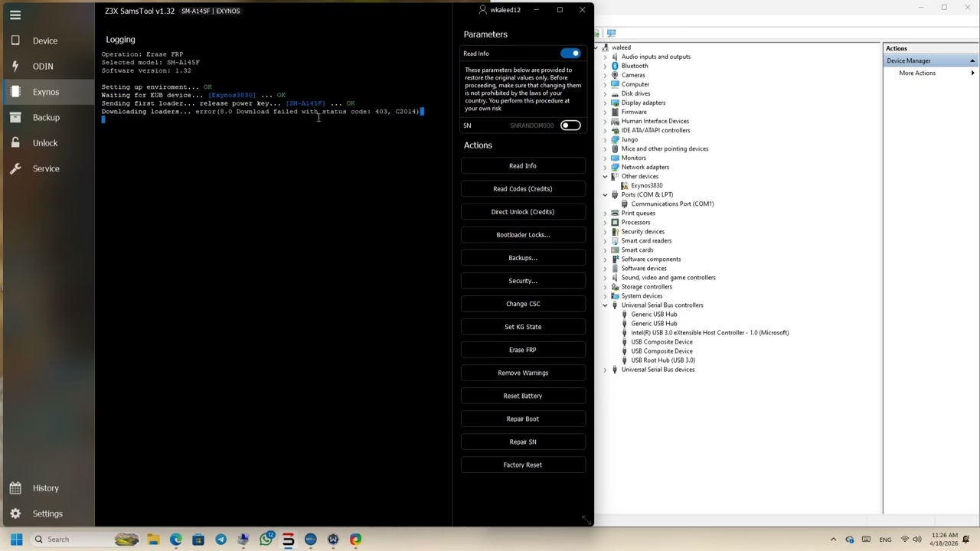
Task: Click the Device Manager taskbar icon
Action: [243, 540]
